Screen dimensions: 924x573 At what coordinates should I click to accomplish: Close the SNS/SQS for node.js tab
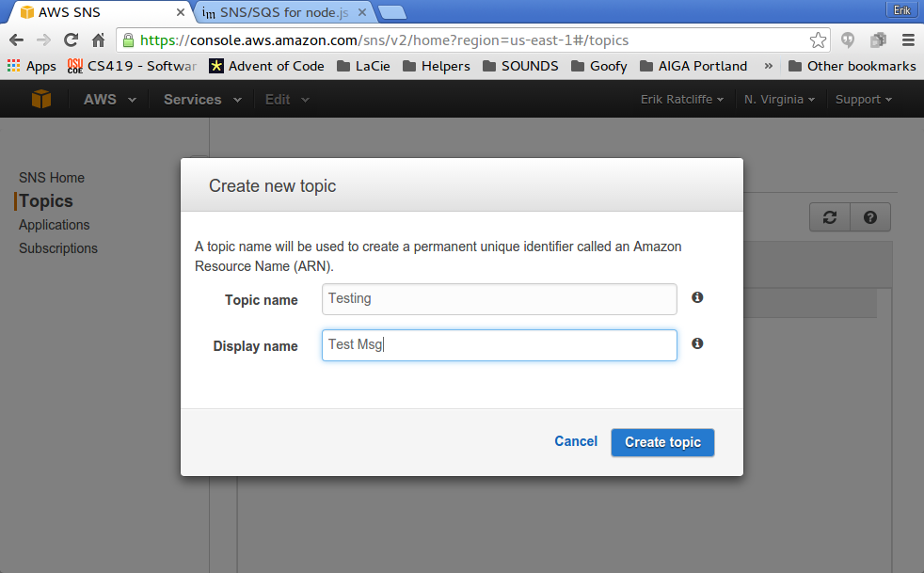point(362,12)
